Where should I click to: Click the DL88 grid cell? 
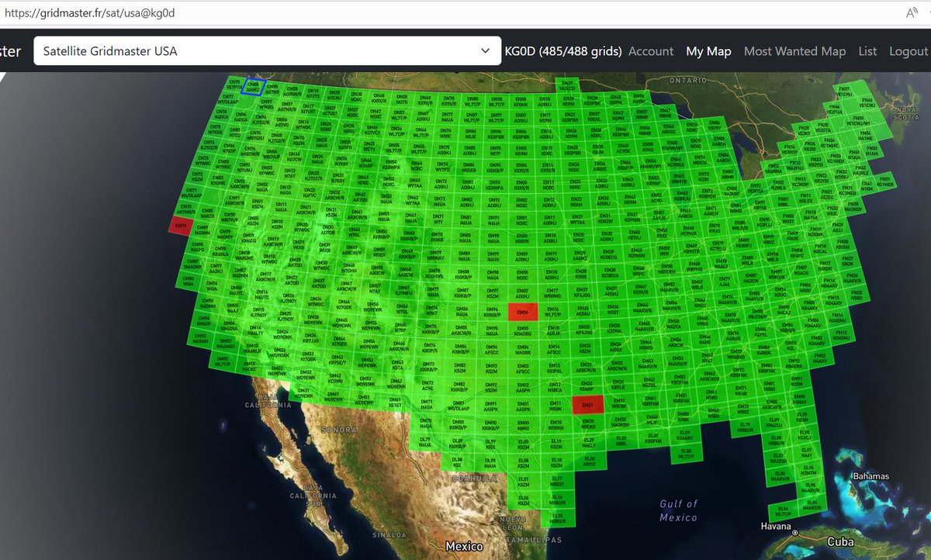[457, 461]
